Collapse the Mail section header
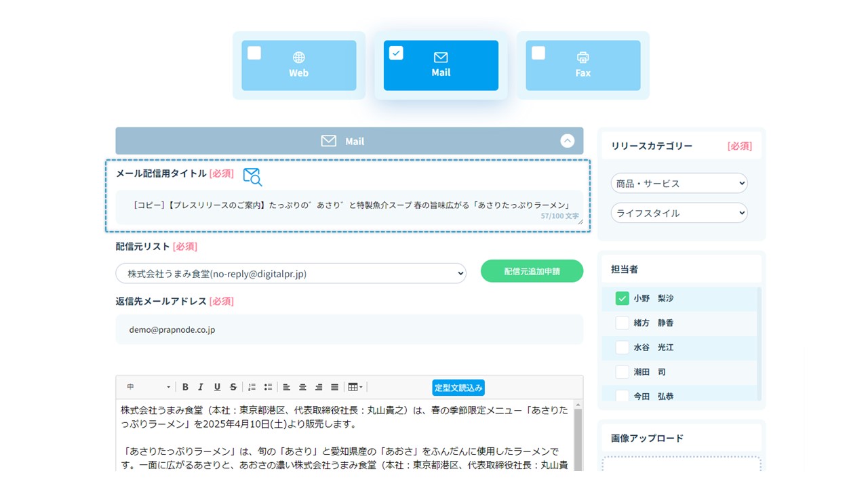The height and width of the screenshot is (488, 868). click(568, 141)
